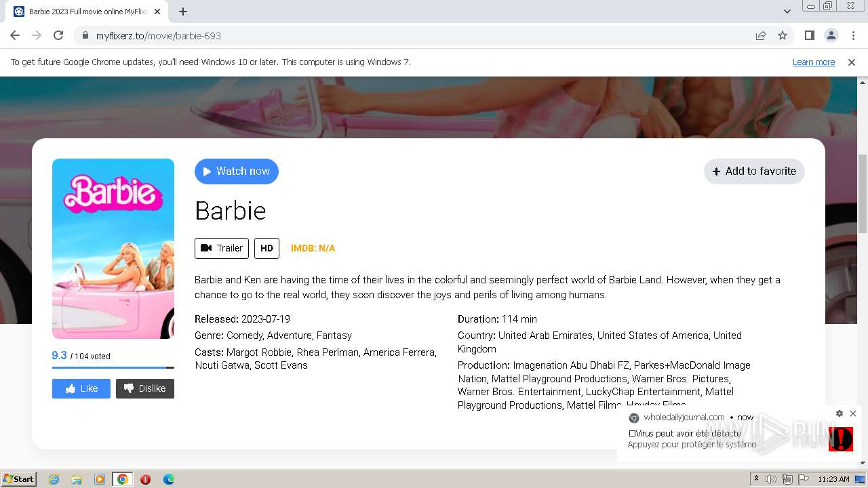Open cast member Rhea Perlman
Screen dimensions: 868x488
(327, 352)
